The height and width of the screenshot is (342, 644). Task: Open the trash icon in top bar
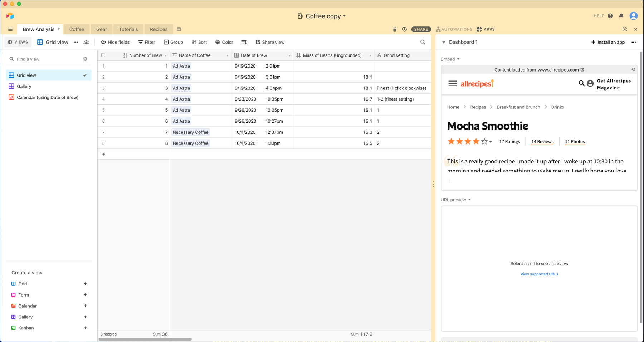coord(395,29)
